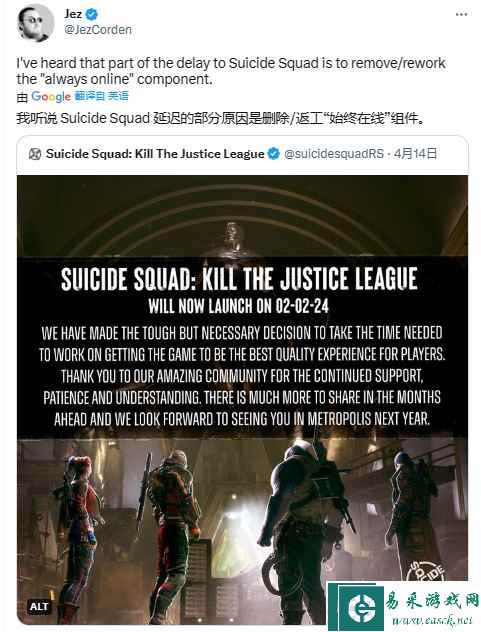Click quoted account name Suicide Squad: Kill The Justice League
The height and width of the screenshot is (632, 481).
pos(155,154)
